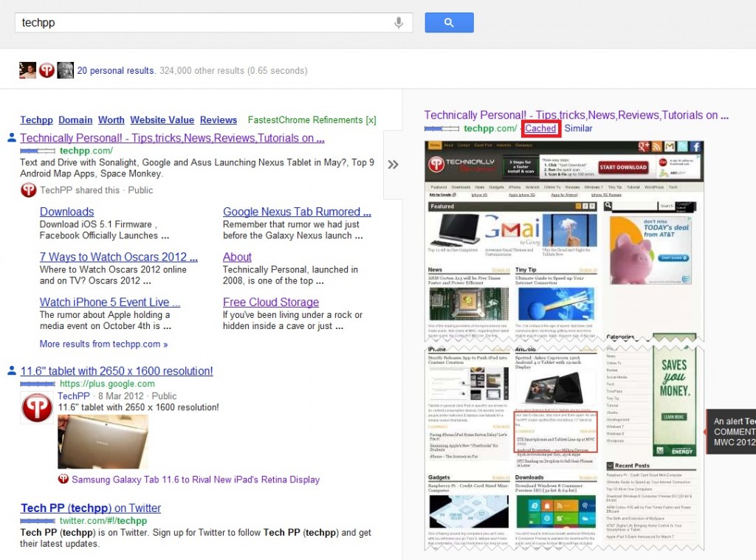Click More results from techpp.com
This screenshot has height=560, width=756.
(x=103, y=344)
